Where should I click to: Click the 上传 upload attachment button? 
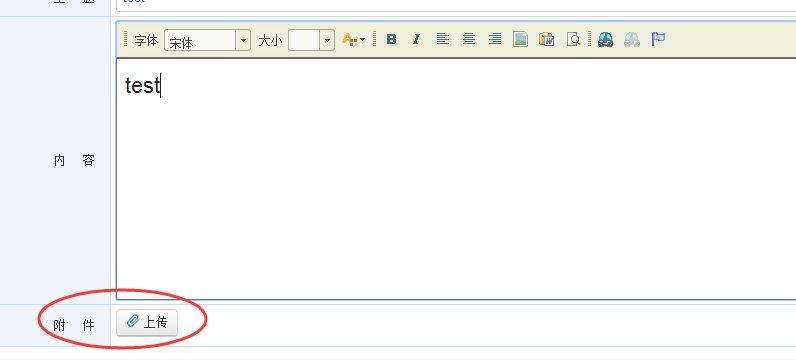point(147,322)
